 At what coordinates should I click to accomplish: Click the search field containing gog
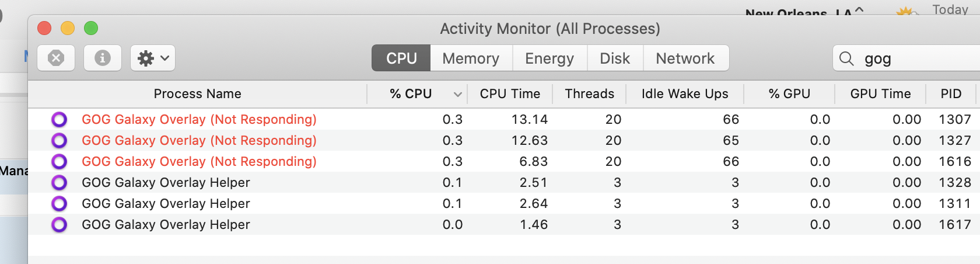click(x=907, y=58)
